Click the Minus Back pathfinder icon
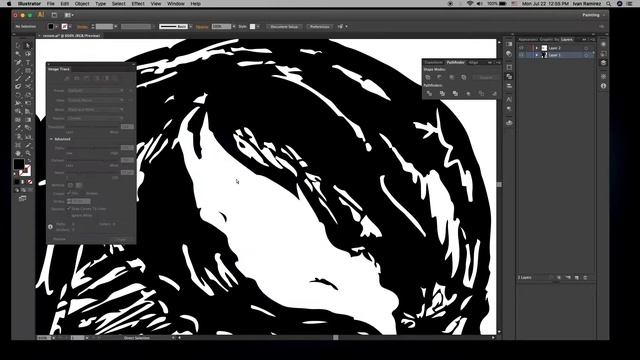The height and width of the screenshot is (360, 640). [x=494, y=93]
